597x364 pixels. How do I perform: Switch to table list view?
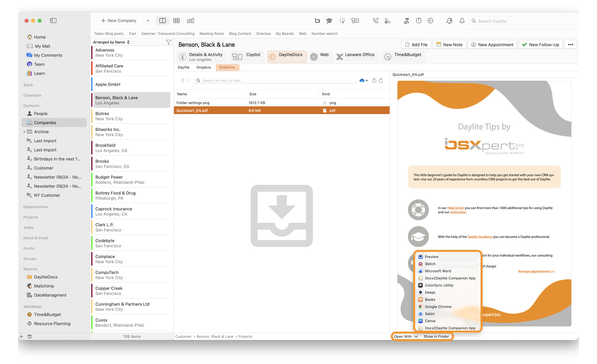(176, 21)
